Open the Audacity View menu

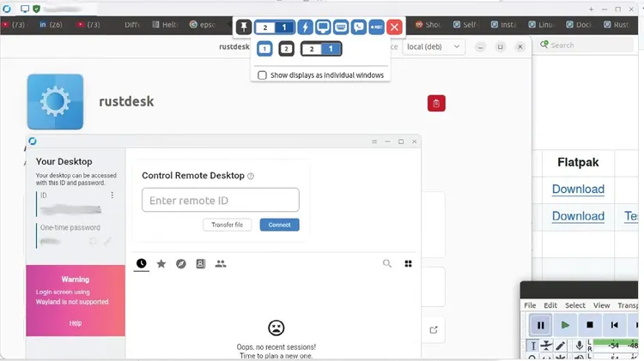click(x=601, y=305)
